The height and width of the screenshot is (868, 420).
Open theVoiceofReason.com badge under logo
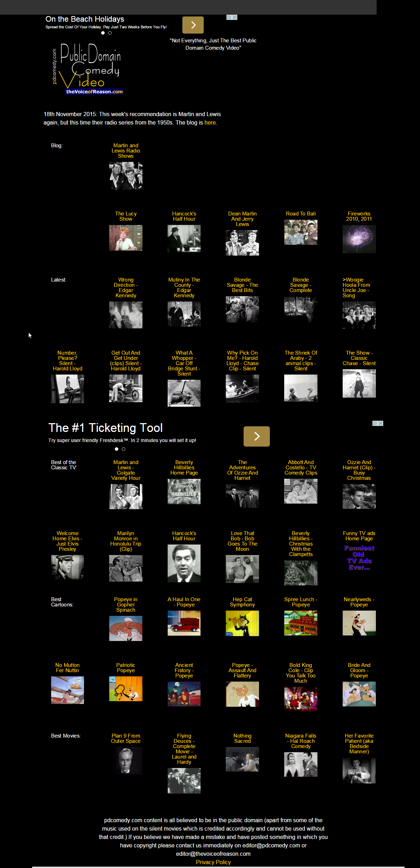94,92
